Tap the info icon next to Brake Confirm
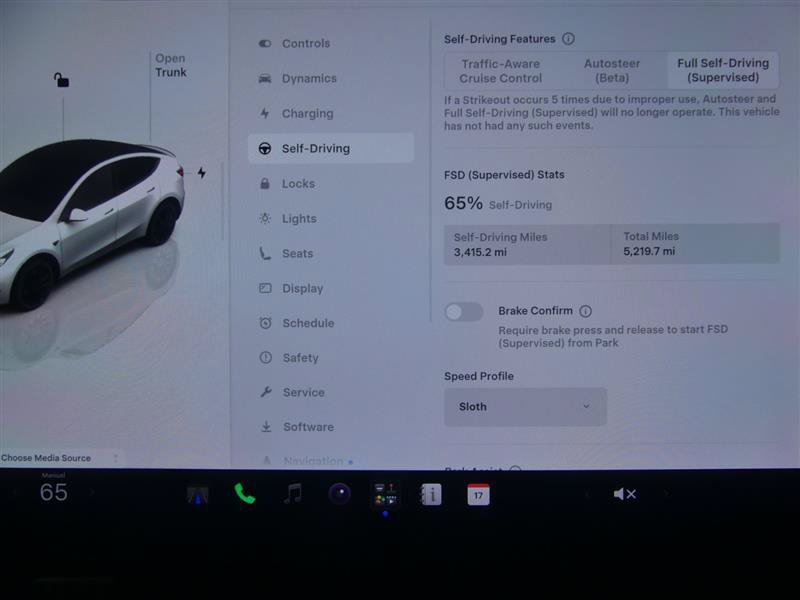800x600 pixels. click(586, 311)
